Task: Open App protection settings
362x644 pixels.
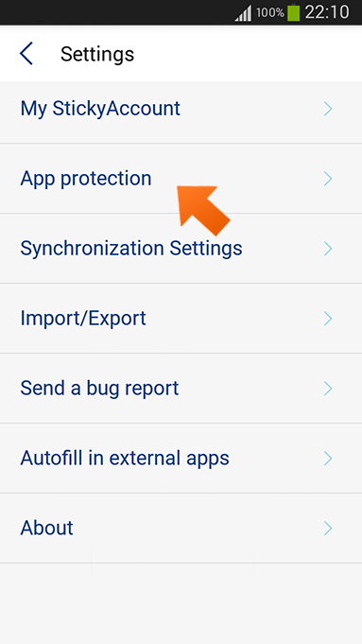Action: 181,179
